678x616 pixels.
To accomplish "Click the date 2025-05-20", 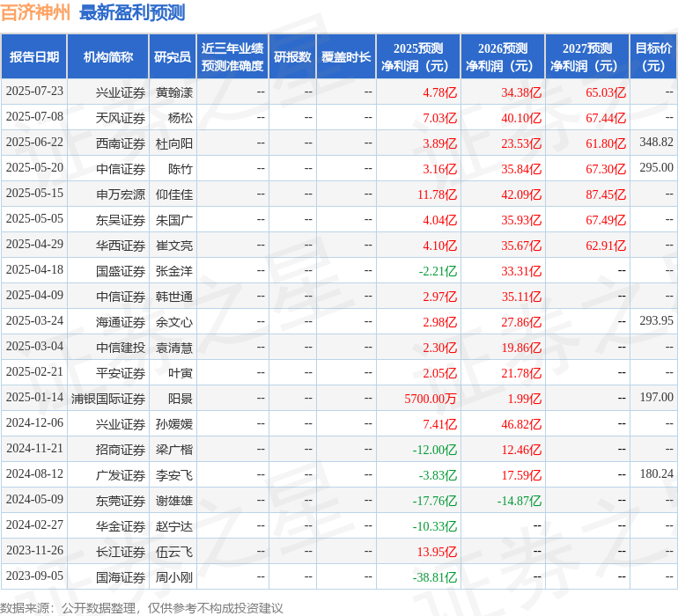I will 34,168.
